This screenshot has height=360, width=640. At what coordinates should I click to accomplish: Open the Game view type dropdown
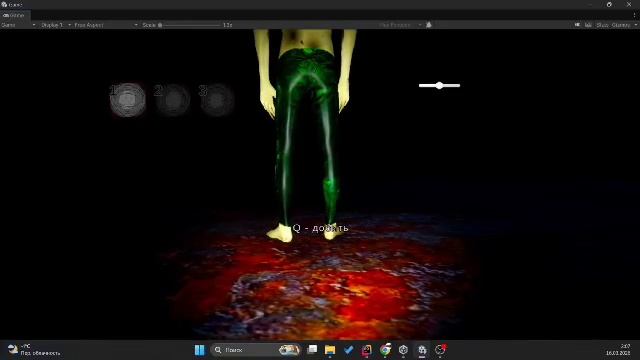[x=18, y=25]
